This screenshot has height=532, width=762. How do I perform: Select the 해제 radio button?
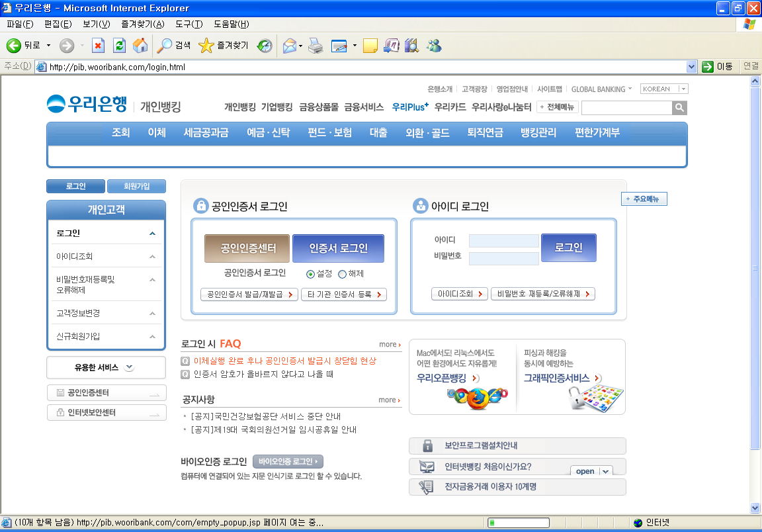342,274
